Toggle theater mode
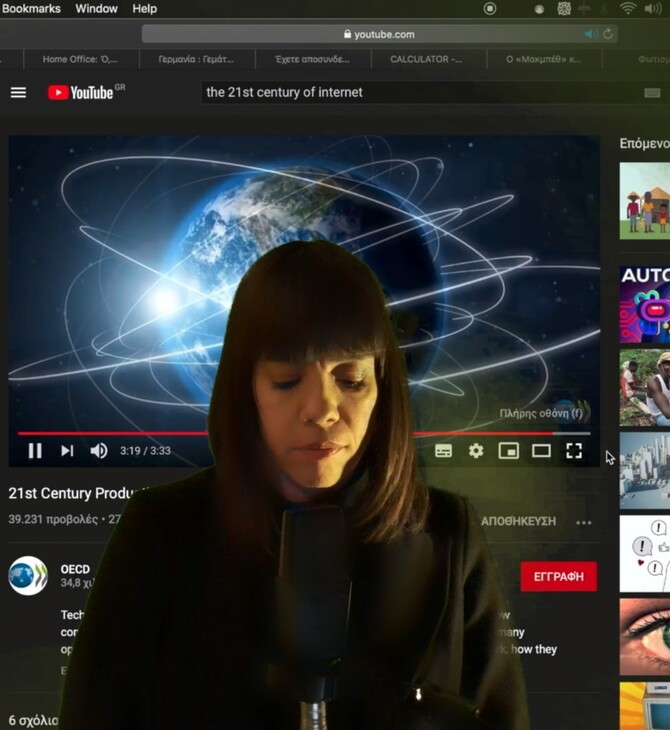Viewport: 670px width, 730px height. click(541, 451)
